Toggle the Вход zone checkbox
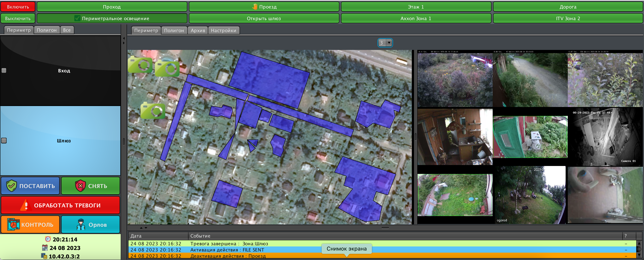Screen dimensions: 644x260 click(x=4, y=70)
